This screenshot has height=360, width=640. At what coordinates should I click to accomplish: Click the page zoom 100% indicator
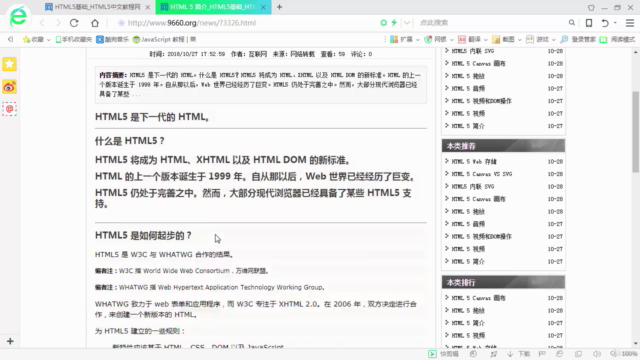coord(624,354)
